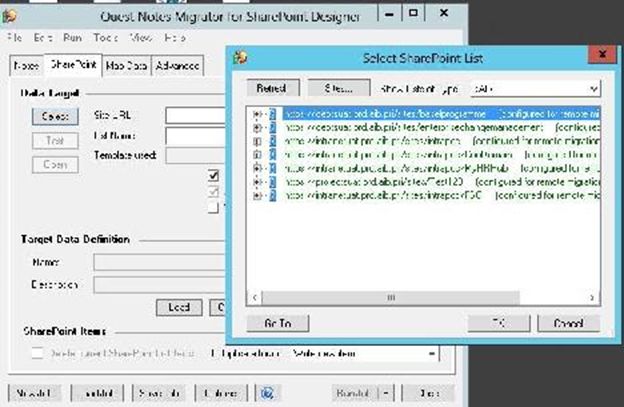Click the Sites... button
Screen dimensions: 624x407
339,88
